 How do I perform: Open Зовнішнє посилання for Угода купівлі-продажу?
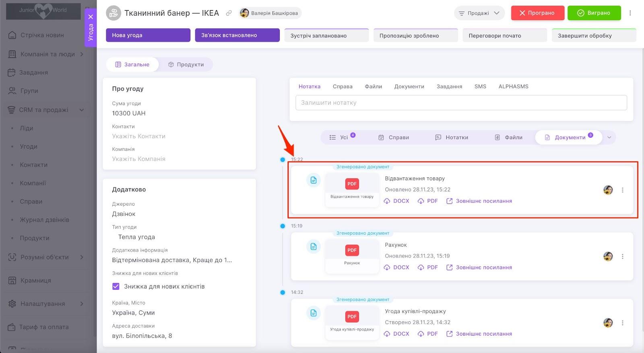tap(479, 334)
